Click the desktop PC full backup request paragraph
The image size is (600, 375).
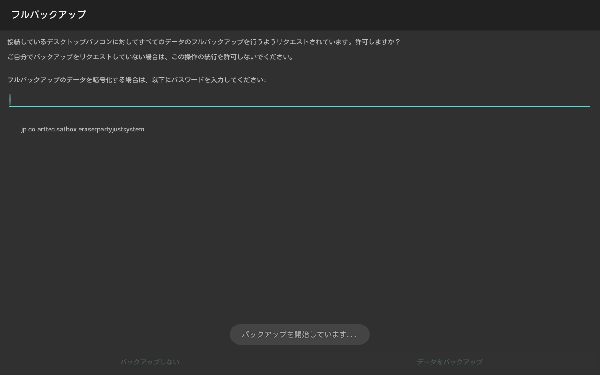click(x=204, y=42)
